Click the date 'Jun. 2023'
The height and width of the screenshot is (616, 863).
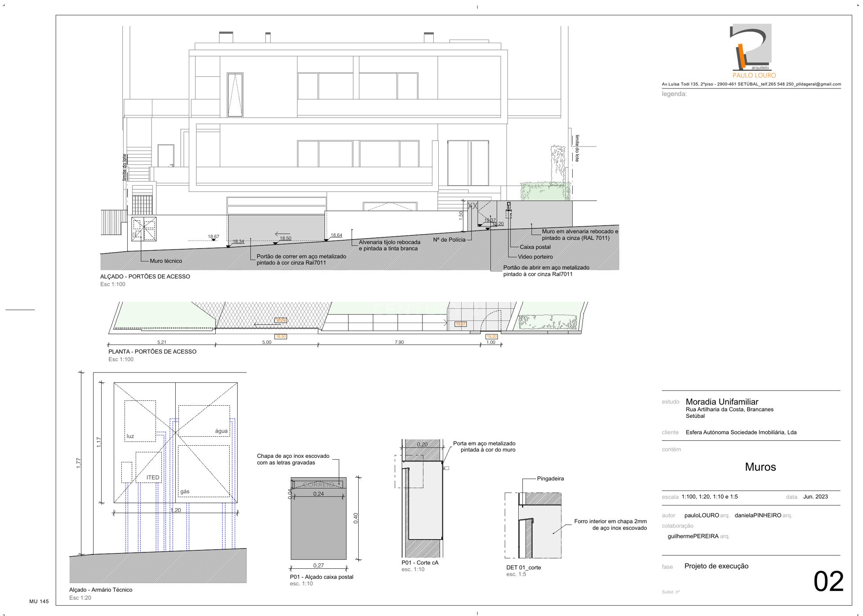(x=815, y=496)
